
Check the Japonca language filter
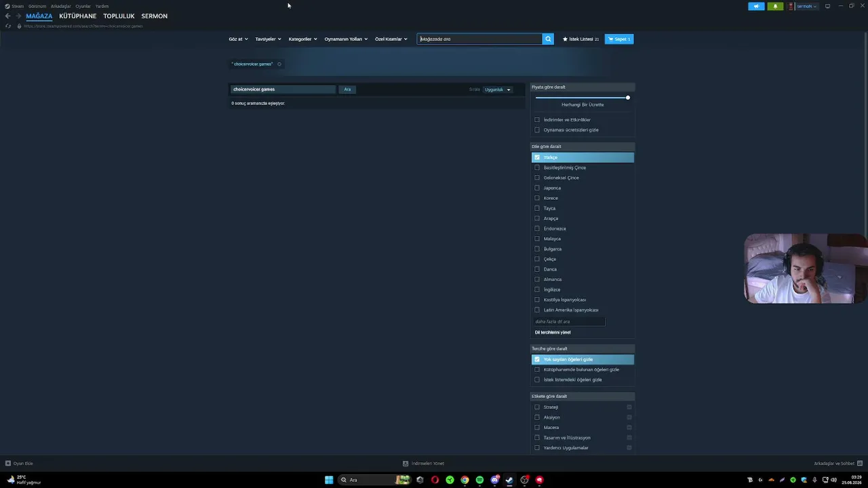[537, 188]
